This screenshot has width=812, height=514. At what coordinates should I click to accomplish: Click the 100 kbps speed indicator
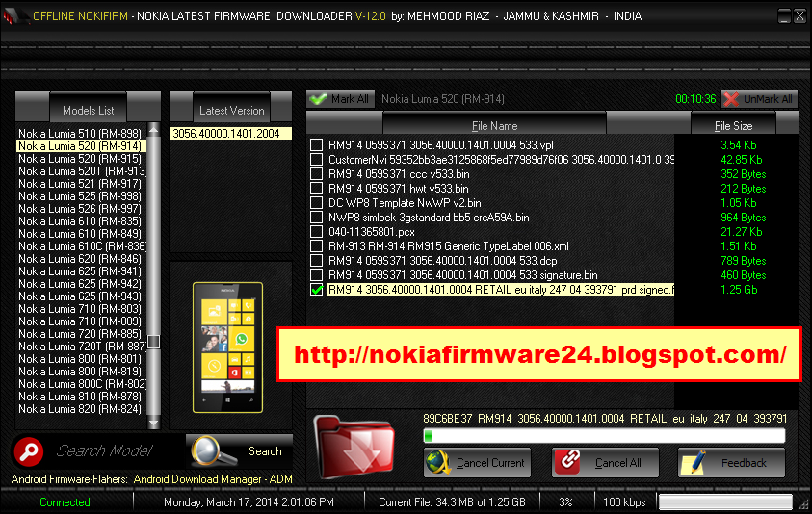[x=624, y=502]
